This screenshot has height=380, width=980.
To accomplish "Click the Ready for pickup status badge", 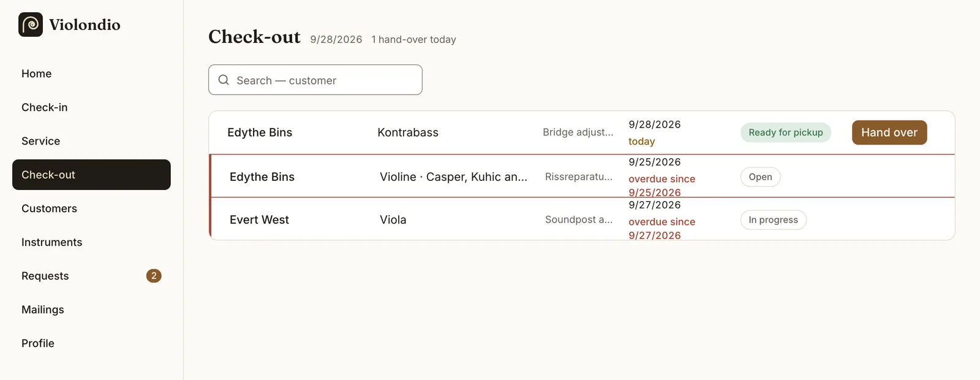I will pos(786,132).
